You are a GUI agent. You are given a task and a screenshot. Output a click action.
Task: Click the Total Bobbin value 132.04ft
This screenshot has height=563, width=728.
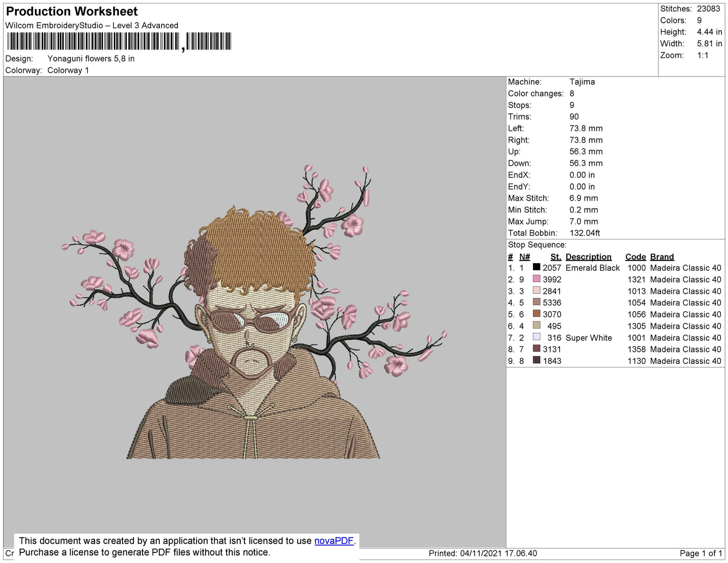[584, 233]
